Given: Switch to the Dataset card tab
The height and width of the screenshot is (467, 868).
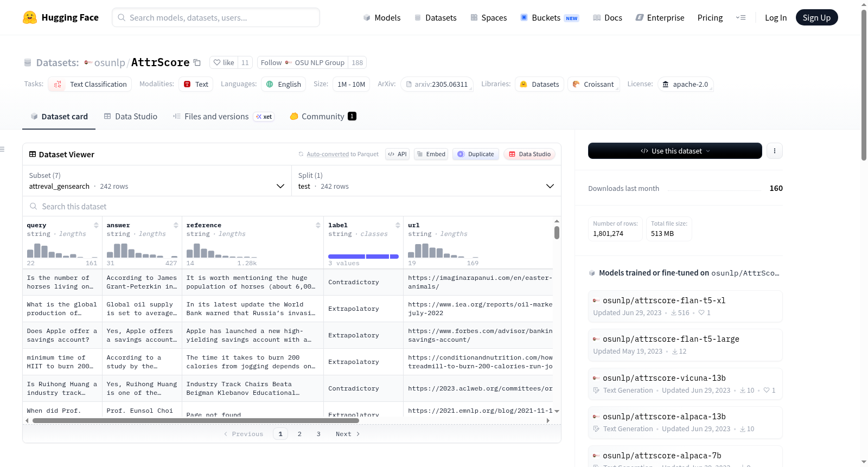Looking at the screenshot, I should [59, 117].
